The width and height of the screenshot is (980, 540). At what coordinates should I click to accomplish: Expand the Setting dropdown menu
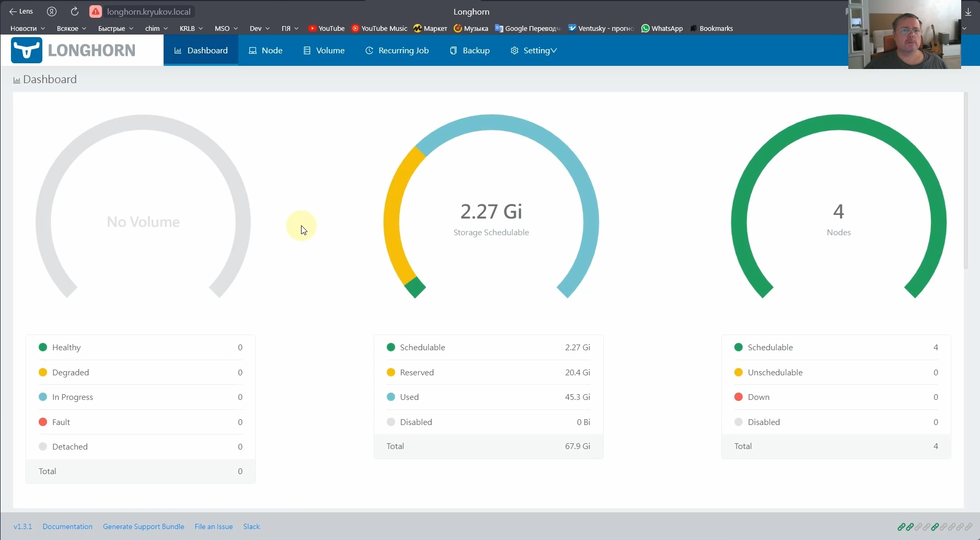(534, 50)
